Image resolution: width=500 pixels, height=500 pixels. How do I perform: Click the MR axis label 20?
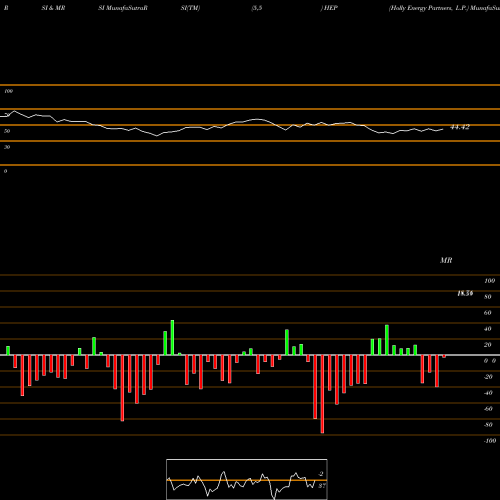pos(488,345)
